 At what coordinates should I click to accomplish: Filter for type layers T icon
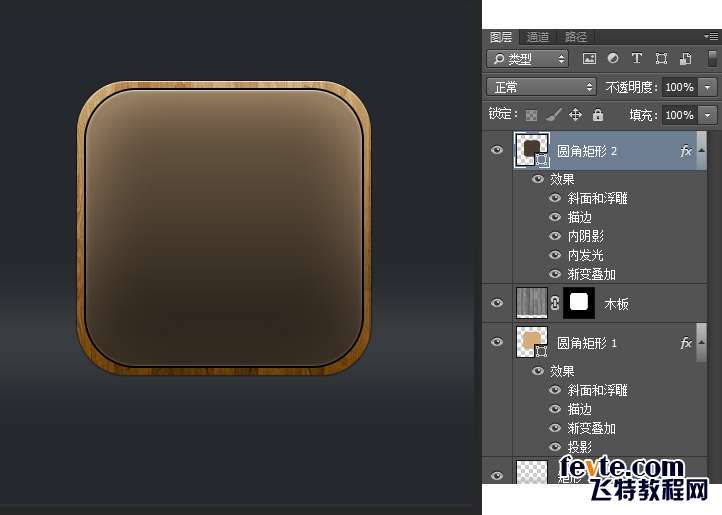[x=637, y=58]
